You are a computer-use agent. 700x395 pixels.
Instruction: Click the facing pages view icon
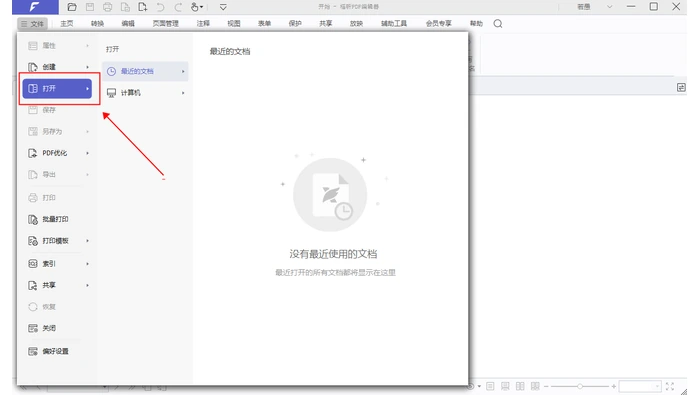coord(520,386)
